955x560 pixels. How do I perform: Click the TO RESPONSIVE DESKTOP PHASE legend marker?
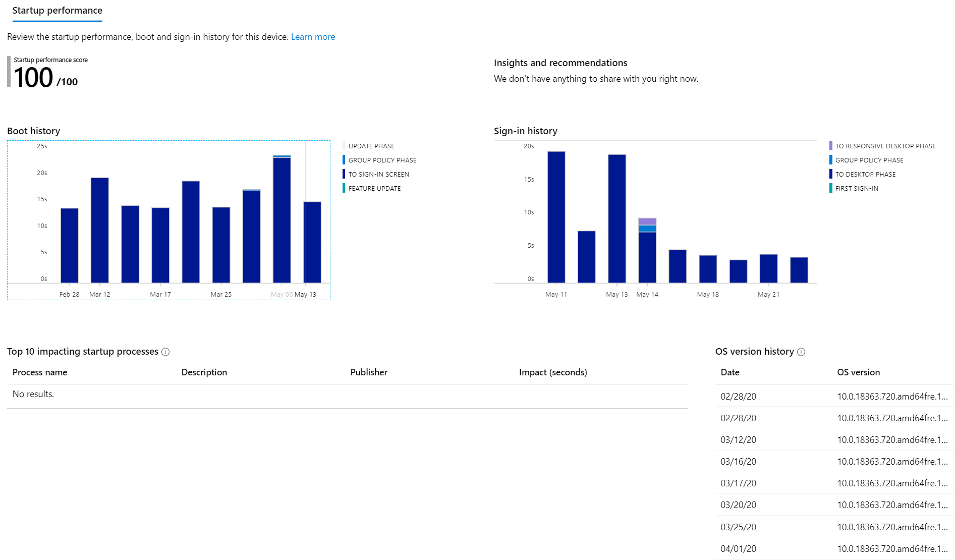point(830,146)
